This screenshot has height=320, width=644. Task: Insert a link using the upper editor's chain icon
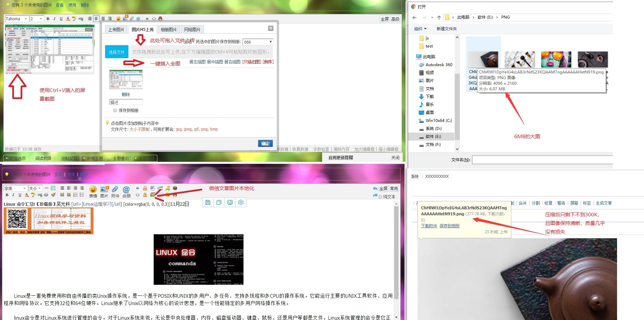[x=81, y=19]
